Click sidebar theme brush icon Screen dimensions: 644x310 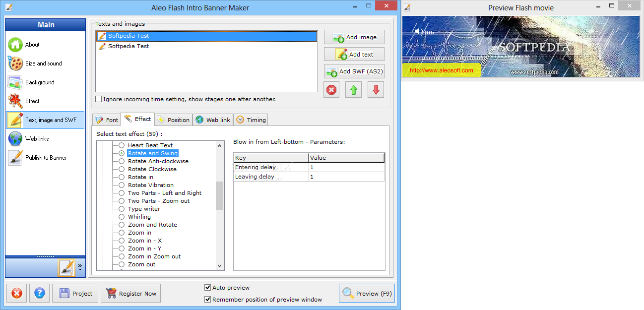[x=65, y=268]
